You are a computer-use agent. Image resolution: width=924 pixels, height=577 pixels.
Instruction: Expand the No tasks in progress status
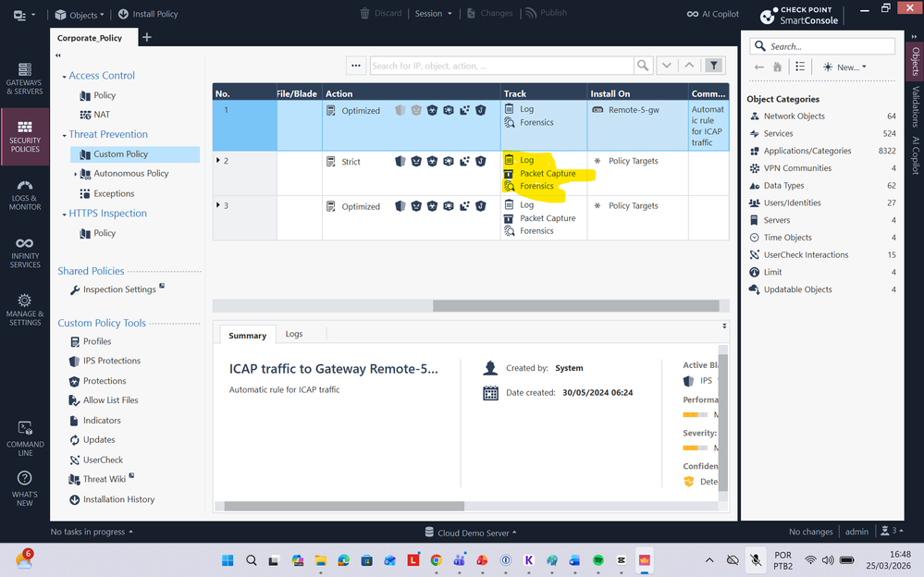pyautogui.click(x=92, y=532)
